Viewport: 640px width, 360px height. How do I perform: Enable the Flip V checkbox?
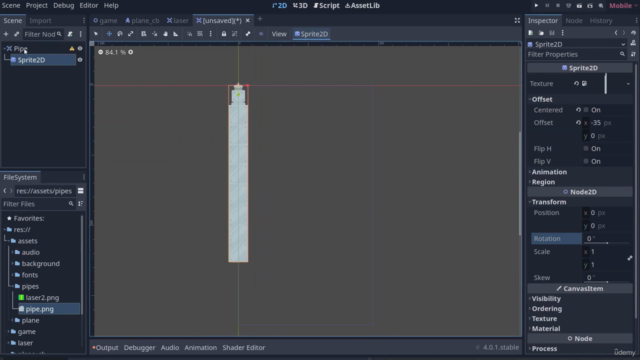pyautogui.click(x=586, y=161)
